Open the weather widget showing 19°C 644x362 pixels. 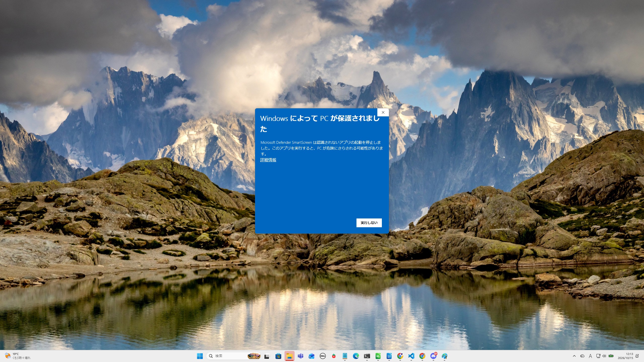18,356
